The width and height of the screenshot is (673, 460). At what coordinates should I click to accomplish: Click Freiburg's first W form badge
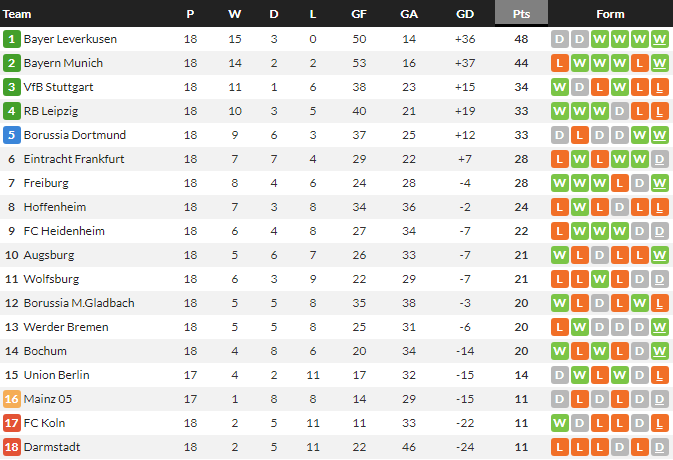coord(559,183)
